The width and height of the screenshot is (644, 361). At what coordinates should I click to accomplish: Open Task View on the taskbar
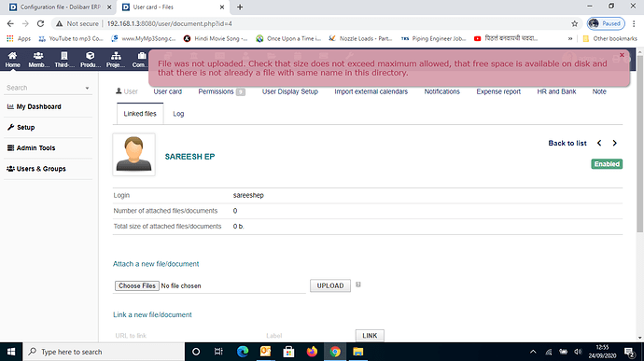click(218, 352)
